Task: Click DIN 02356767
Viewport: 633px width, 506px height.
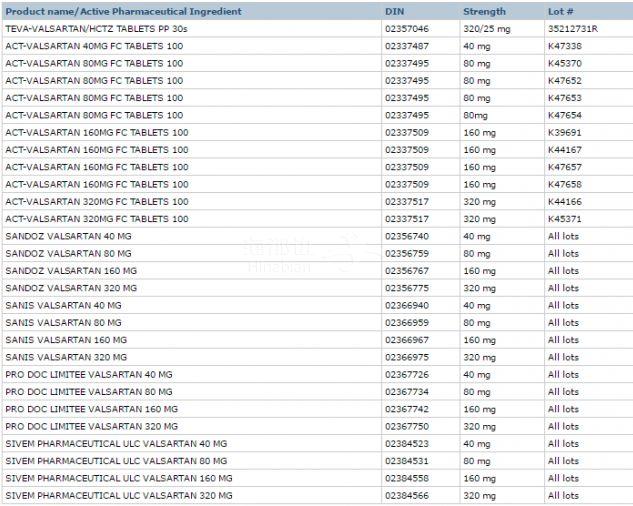Action: [407, 271]
